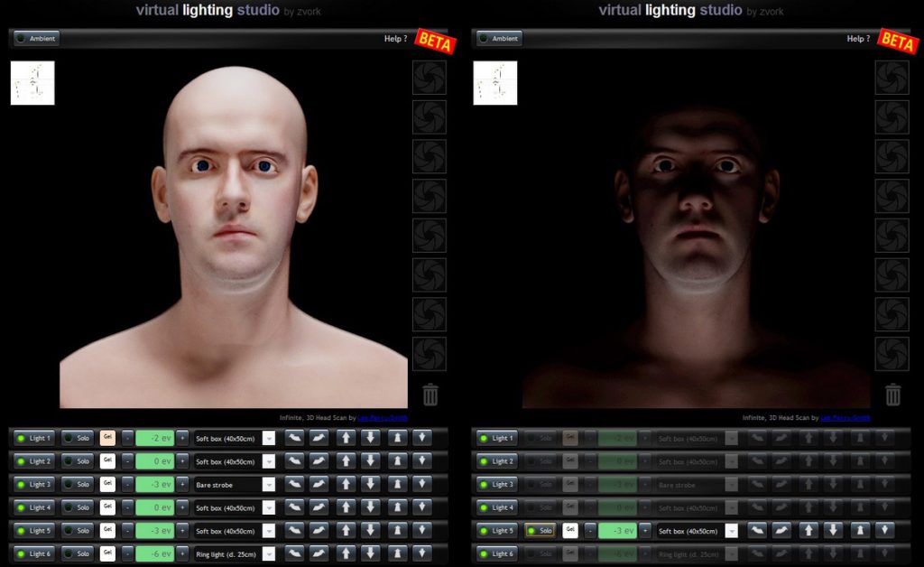Viewport: 924px width, 567px height.
Task: Click the peach Gel swatch on Light 1
Action: [x=107, y=438]
